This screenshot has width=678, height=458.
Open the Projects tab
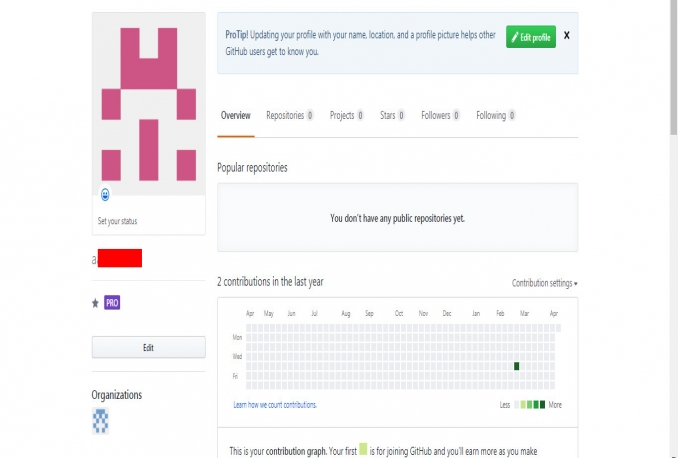click(x=346, y=116)
